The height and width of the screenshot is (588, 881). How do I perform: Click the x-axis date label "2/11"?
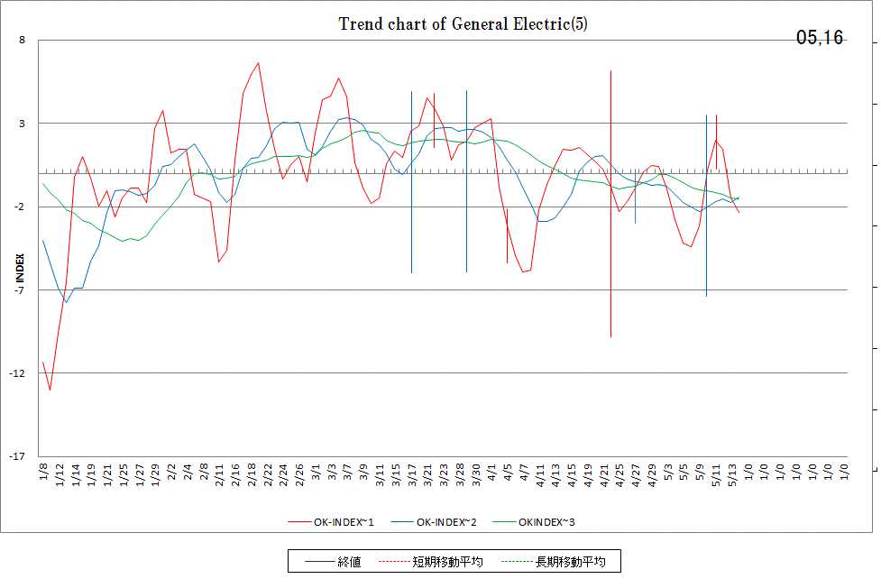coord(219,475)
